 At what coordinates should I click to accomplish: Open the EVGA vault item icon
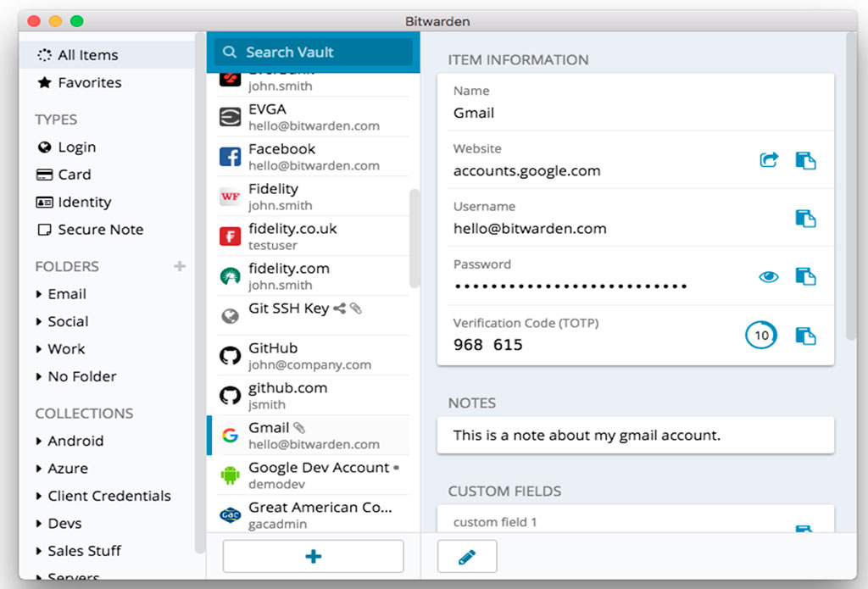pos(230,117)
